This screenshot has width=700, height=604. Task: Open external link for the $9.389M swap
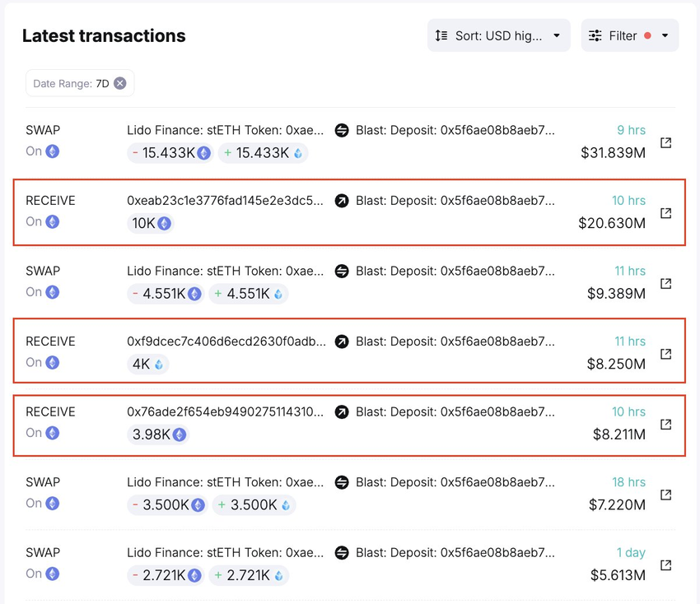666,284
